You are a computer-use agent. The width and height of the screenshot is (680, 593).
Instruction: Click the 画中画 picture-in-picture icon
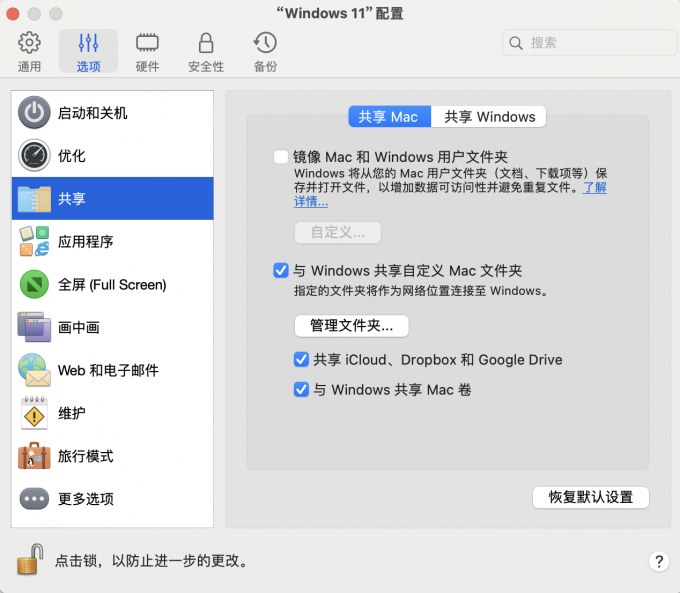pos(34,327)
